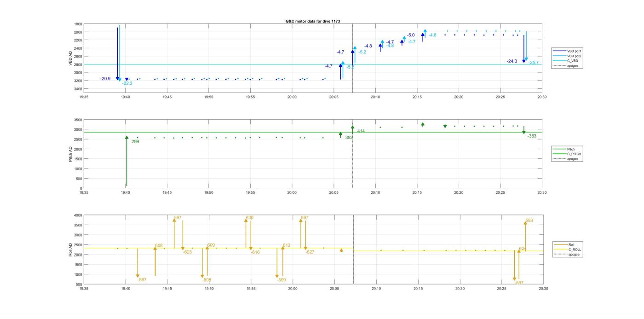Click the '382' pitch data label
Image resolution: width=644 pixels, height=319 pixels.
click(x=349, y=137)
